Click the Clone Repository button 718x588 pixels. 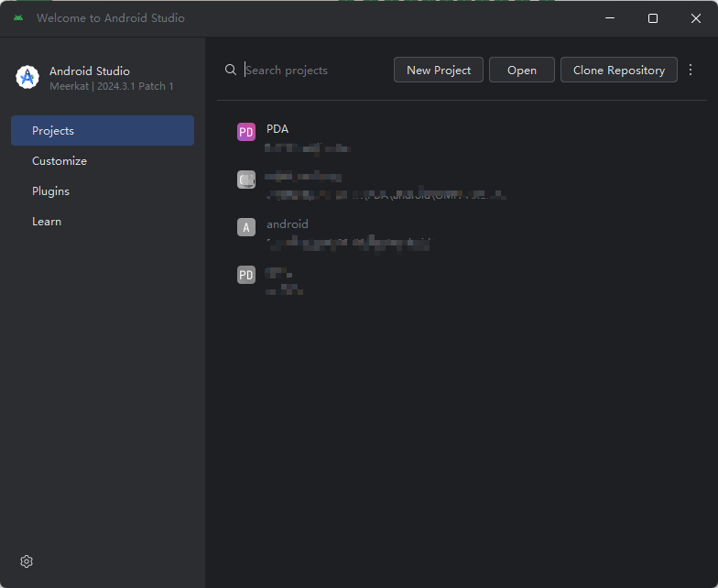pyautogui.click(x=619, y=70)
